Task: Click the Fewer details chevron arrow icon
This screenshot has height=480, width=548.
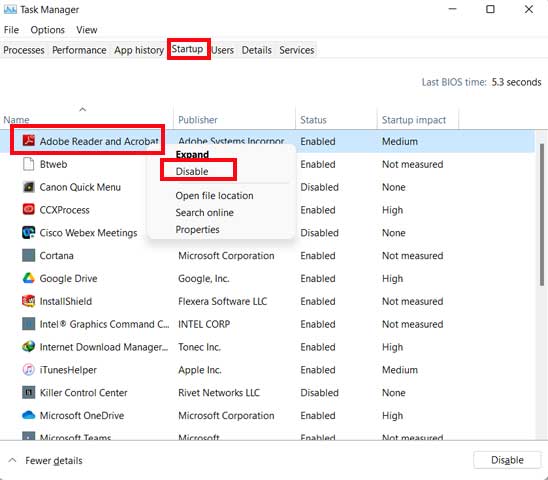Action: coord(12,460)
